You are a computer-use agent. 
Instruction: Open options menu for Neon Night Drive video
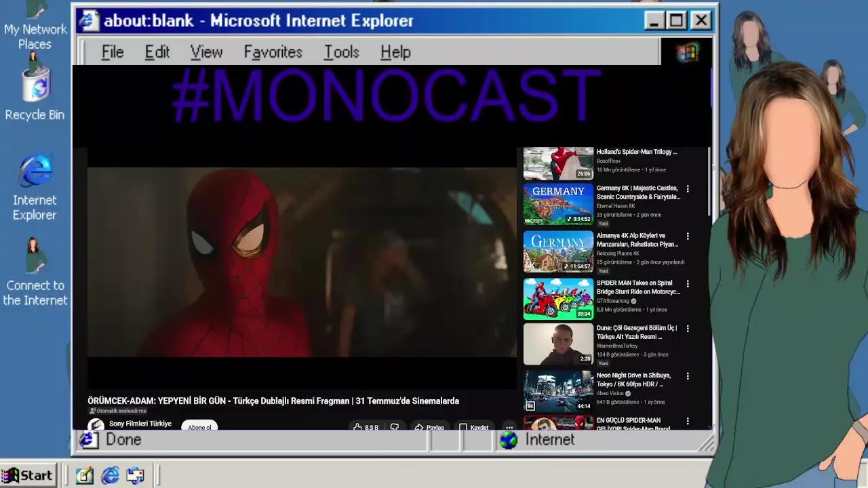tap(688, 376)
